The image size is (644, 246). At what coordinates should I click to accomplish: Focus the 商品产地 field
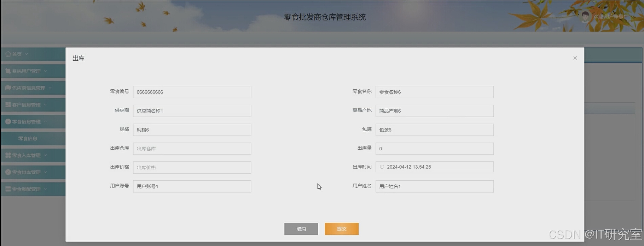(x=435, y=111)
